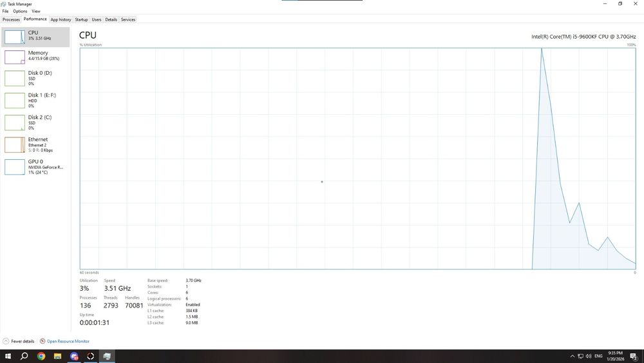Click the Intel Core i5-9600KF processor name
The width and height of the screenshot is (644, 363).
pyautogui.click(x=583, y=37)
